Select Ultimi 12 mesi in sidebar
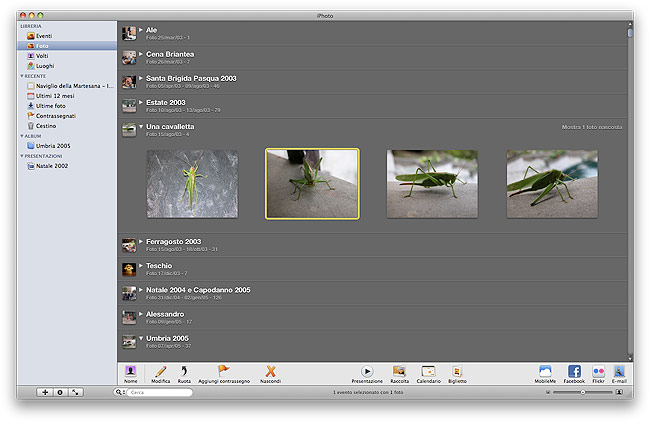 [51, 96]
